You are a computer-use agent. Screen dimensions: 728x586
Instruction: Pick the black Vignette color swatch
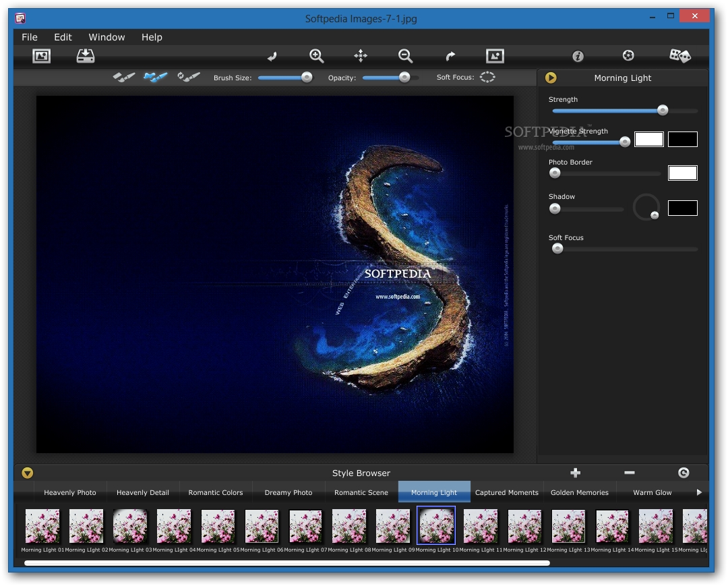click(682, 139)
